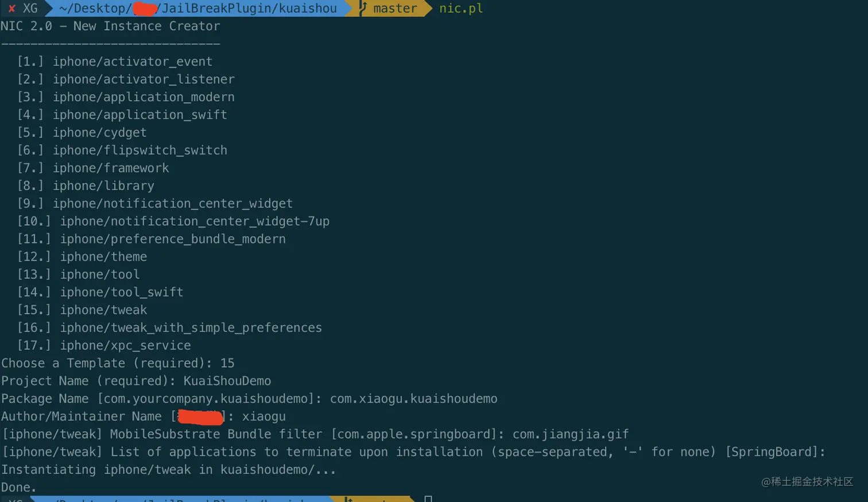Click the com.jiangjia.gif bundle filter value
The width and height of the screenshot is (868, 502).
point(571,434)
